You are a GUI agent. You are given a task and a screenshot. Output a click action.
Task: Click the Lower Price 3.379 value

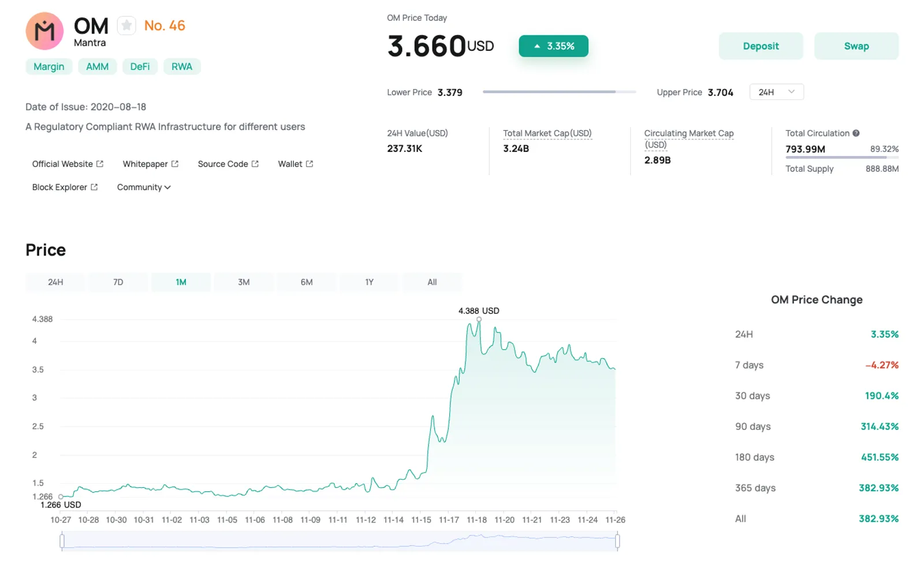click(450, 92)
